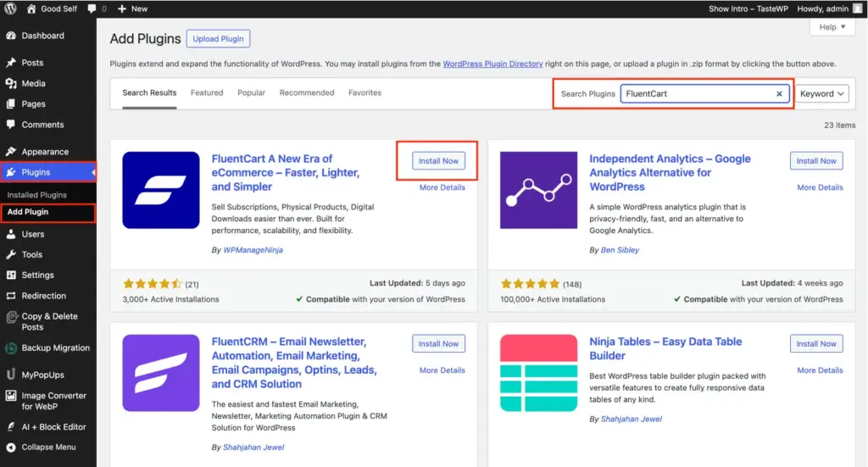This screenshot has height=467, width=868.
Task: Open the New content menu in admin bar
Action: pyautogui.click(x=132, y=8)
